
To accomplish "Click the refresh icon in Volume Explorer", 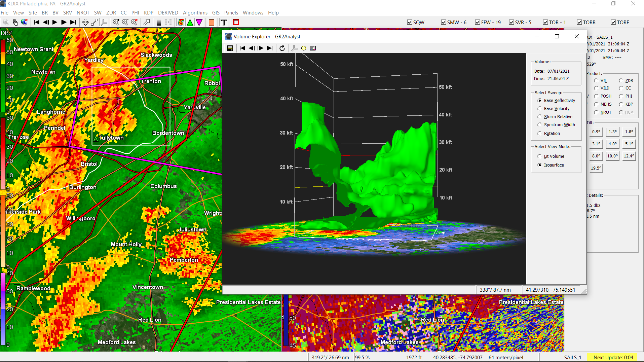I will (282, 48).
